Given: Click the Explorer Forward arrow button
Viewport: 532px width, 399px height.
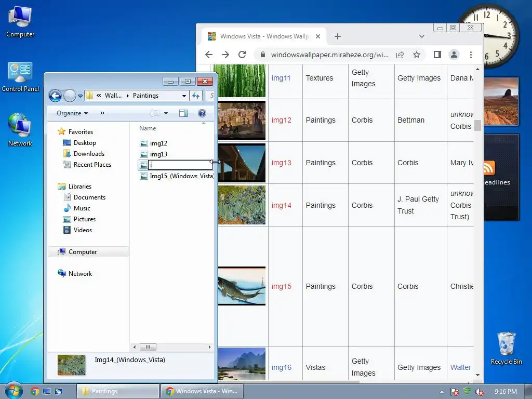Looking at the screenshot, I should 70,96.
